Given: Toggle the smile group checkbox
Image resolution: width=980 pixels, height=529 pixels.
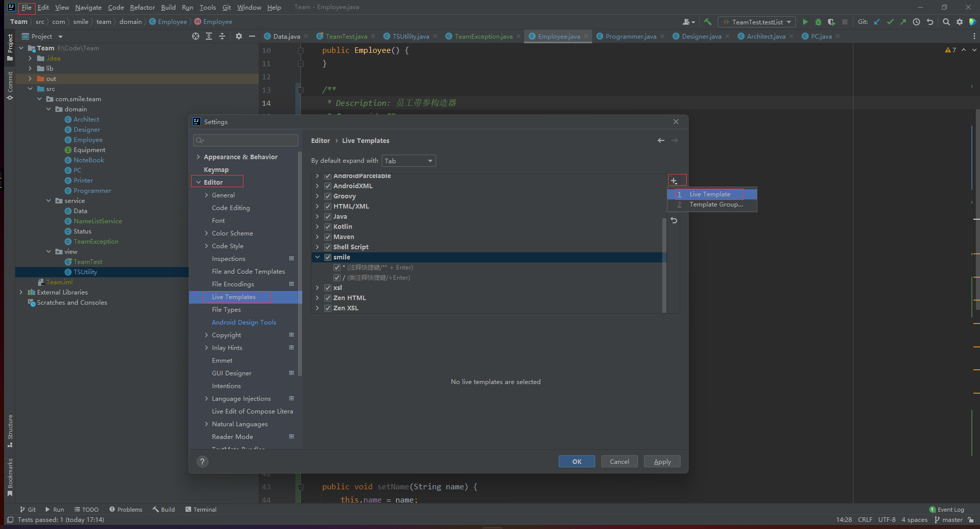Looking at the screenshot, I should pos(328,257).
